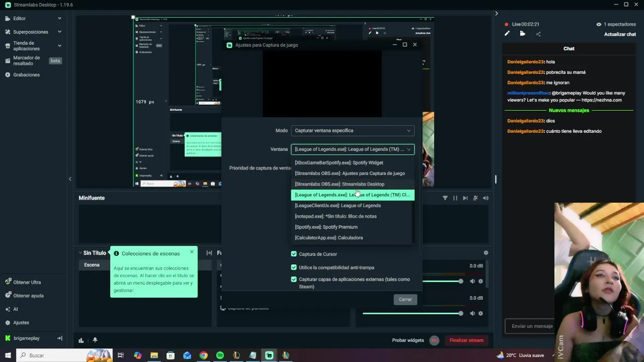
Task: Open Marcador de resaltado in sidebar
Action: click(x=26, y=61)
